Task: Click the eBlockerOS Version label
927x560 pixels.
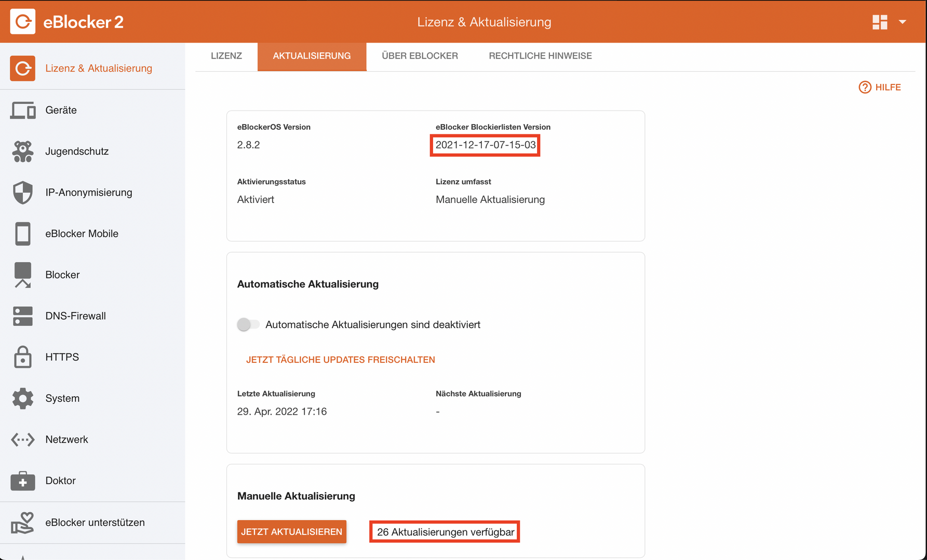Action: [x=274, y=127]
